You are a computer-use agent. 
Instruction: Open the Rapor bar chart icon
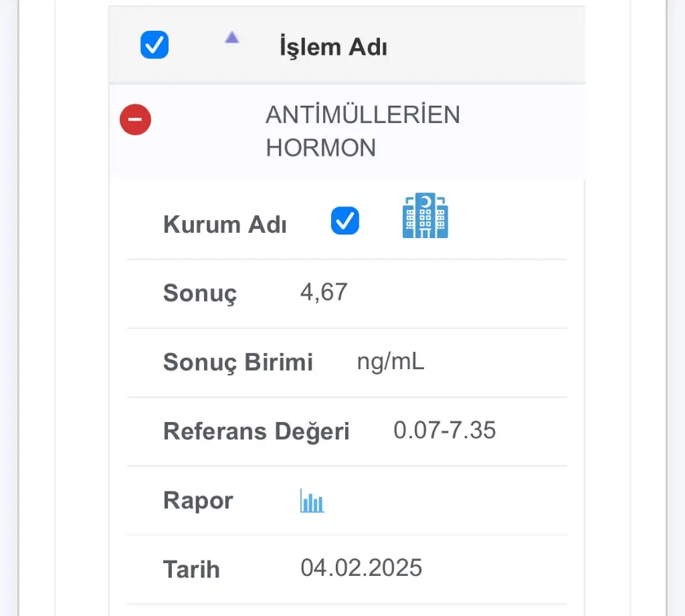coord(312,500)
